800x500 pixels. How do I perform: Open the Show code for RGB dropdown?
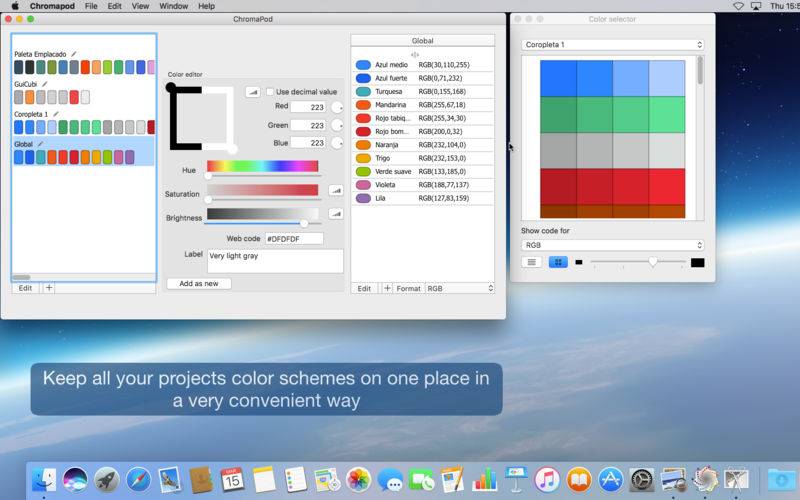click(x=612, y=245)
